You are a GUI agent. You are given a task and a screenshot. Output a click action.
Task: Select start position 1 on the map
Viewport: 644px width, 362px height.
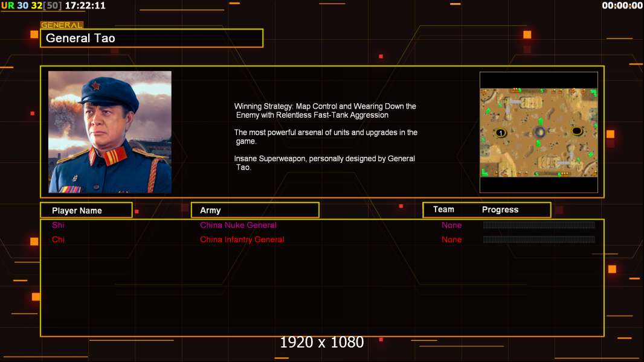coord(500,133)
